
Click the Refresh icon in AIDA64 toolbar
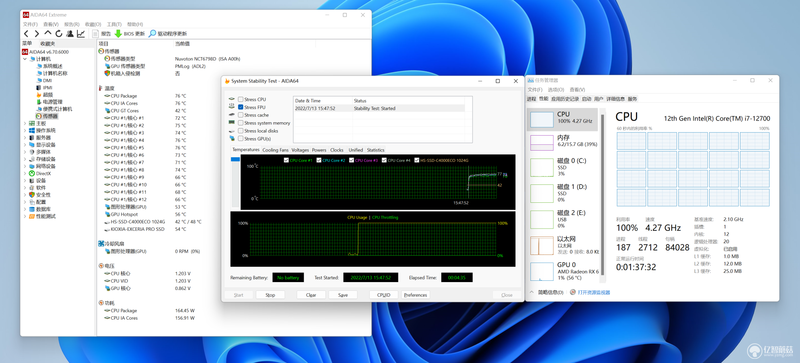(x=59, y=34)
